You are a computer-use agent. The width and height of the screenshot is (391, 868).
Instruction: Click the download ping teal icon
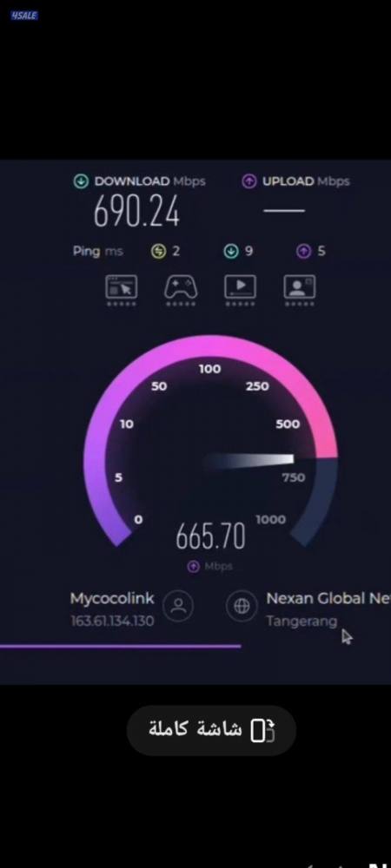(231, 252)
